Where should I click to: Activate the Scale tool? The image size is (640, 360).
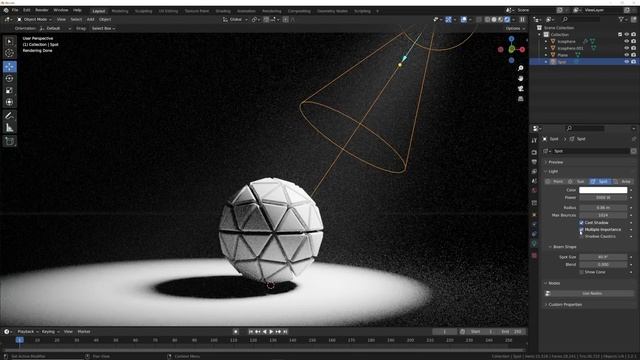point(9,90)
